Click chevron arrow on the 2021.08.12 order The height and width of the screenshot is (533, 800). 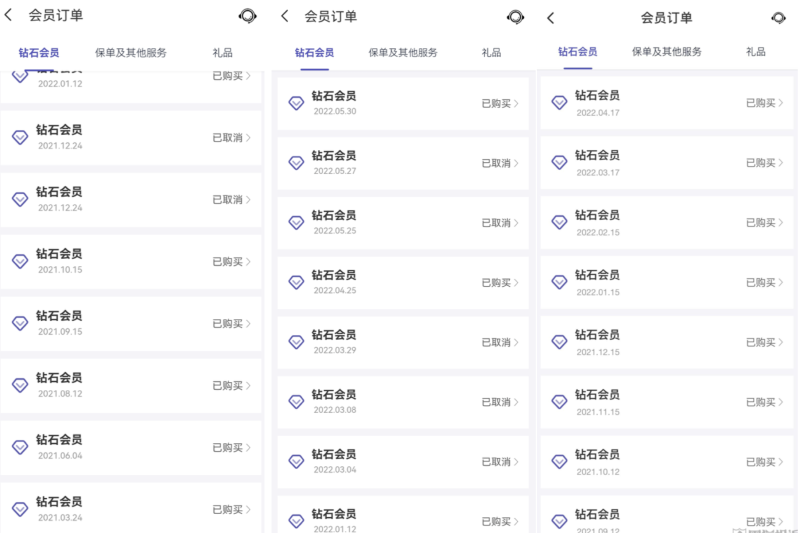pyautogui.click(x=248, y=386)
